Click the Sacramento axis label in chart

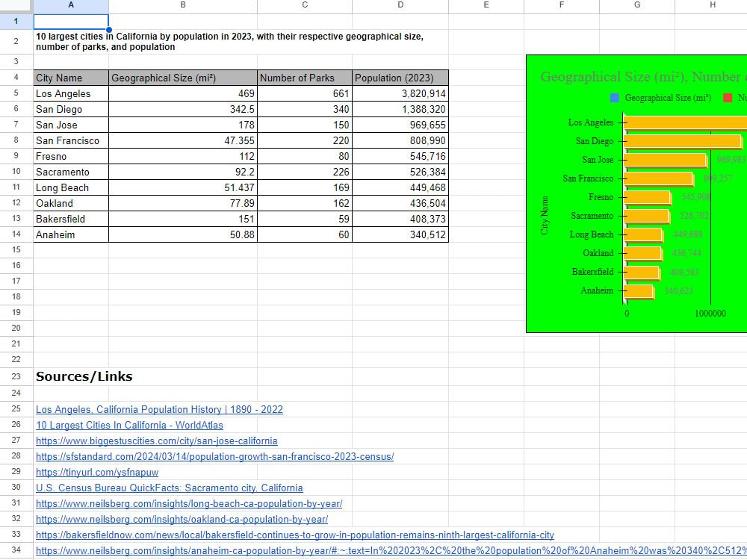pos(592,216)
